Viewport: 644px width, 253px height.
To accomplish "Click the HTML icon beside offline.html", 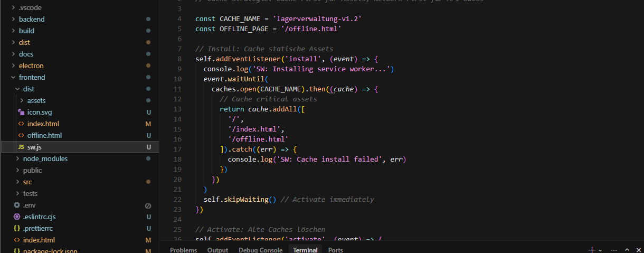I will (21, 135).
